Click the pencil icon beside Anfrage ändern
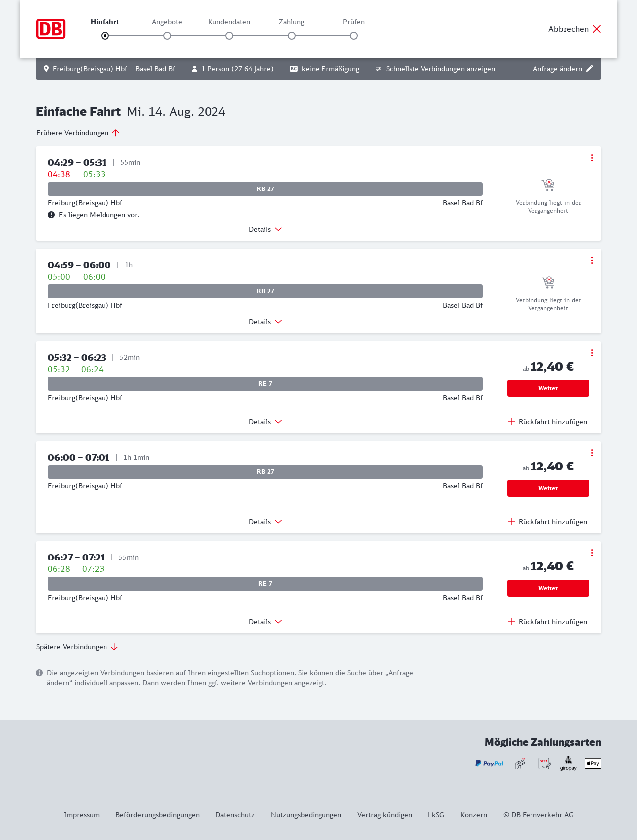 (590, 69)
